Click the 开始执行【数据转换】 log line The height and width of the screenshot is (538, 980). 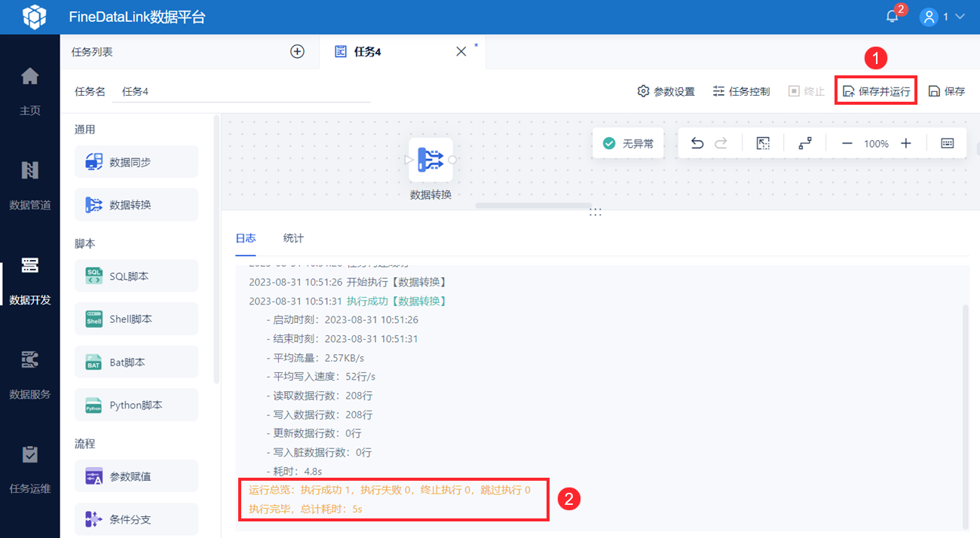348,282
